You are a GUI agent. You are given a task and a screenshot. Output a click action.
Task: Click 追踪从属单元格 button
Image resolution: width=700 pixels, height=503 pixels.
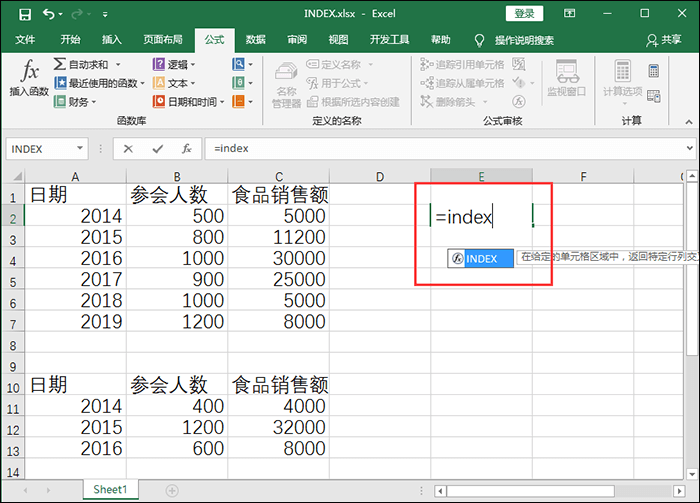coord(462,83)
